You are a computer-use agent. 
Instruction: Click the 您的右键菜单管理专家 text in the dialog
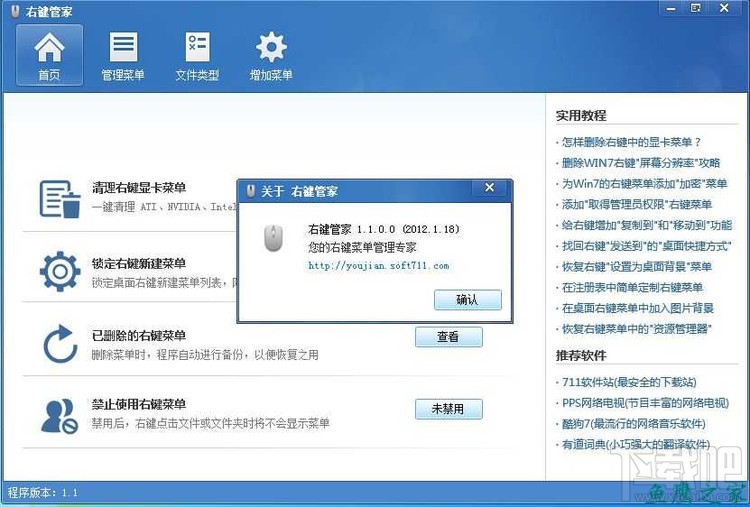[x=362, y=247]
